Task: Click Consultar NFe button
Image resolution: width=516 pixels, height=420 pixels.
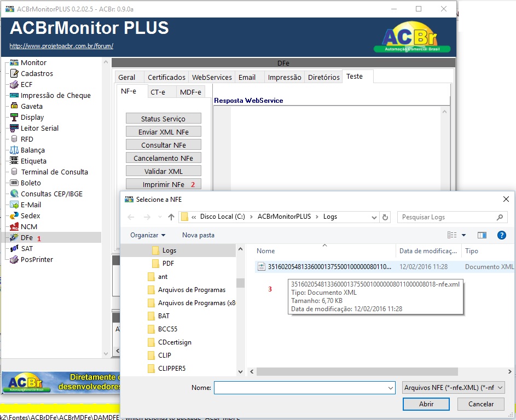Action: [163, 145]
